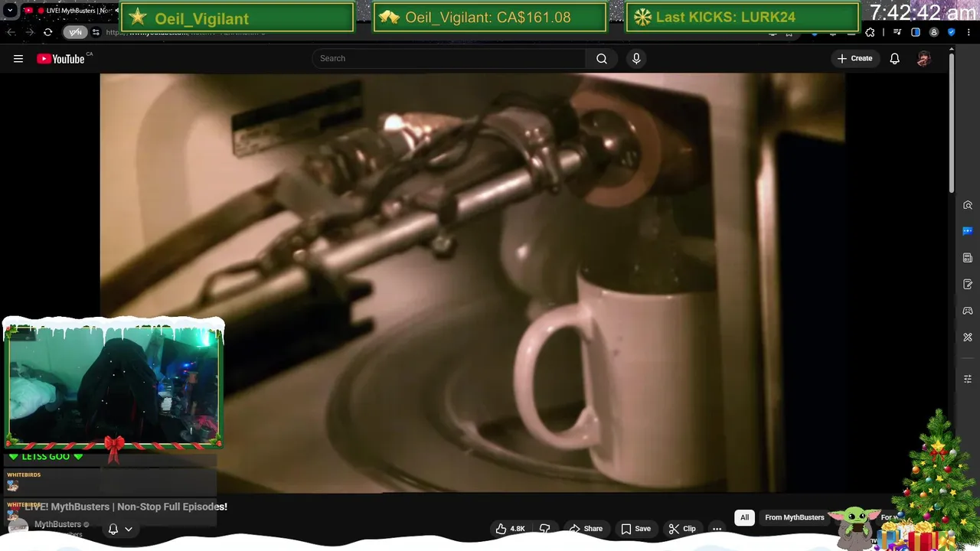Start voice search with microphone icon

[636, 58]
